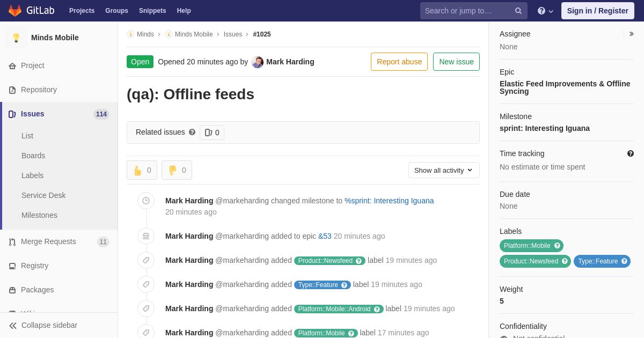This screenshot has width=644, height=338.
Task: Open the Show all activity dropdown
Action: 444,170
